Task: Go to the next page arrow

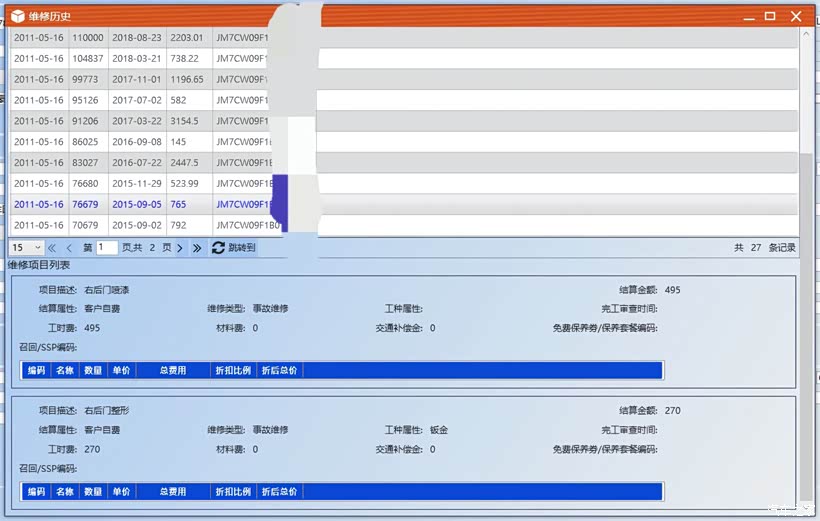Action: click(x=180, y=247)
